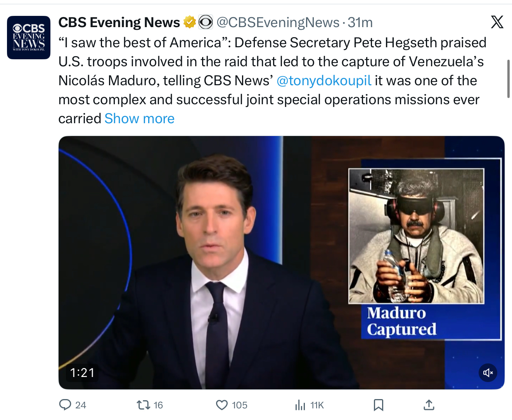The height and width of the screenshot is (420, 512).
Task: Unmute the video with the speaker button
Action: tap(488, 373)
